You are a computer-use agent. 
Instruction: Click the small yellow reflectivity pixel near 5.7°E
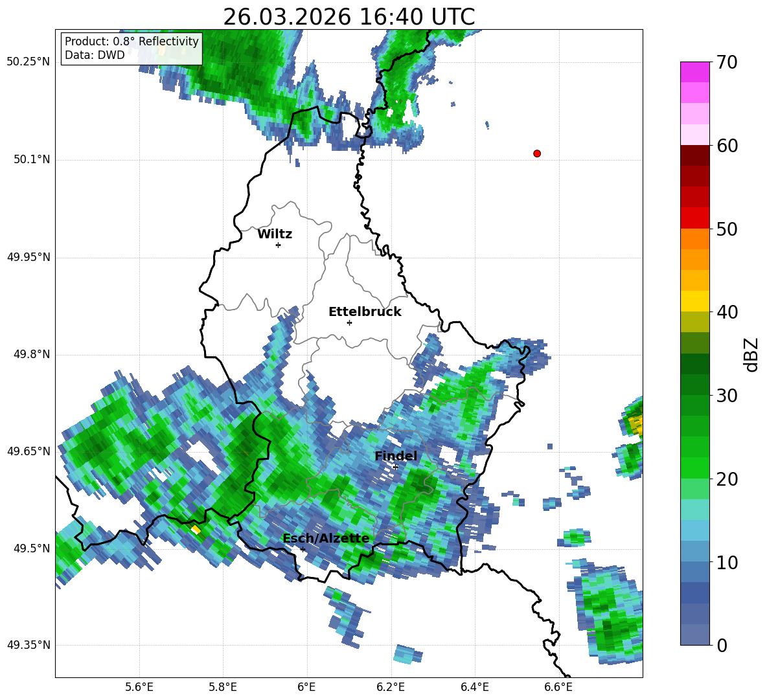(x=196, y=530)
